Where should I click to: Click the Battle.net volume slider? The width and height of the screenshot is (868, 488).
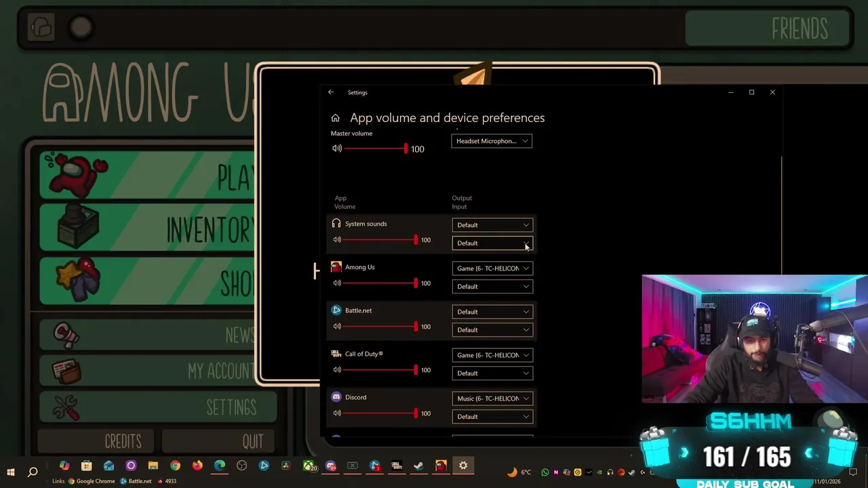point(380,327)
